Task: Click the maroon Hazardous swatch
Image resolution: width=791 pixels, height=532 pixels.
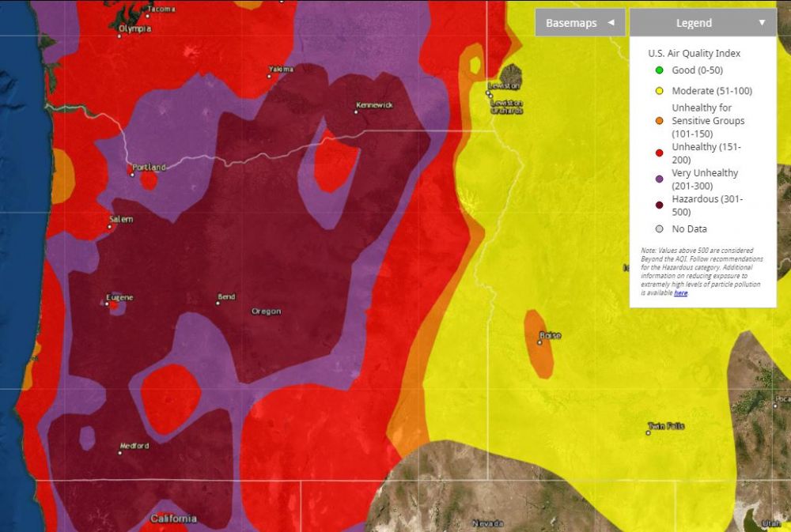Action: (x=659, y=205)
